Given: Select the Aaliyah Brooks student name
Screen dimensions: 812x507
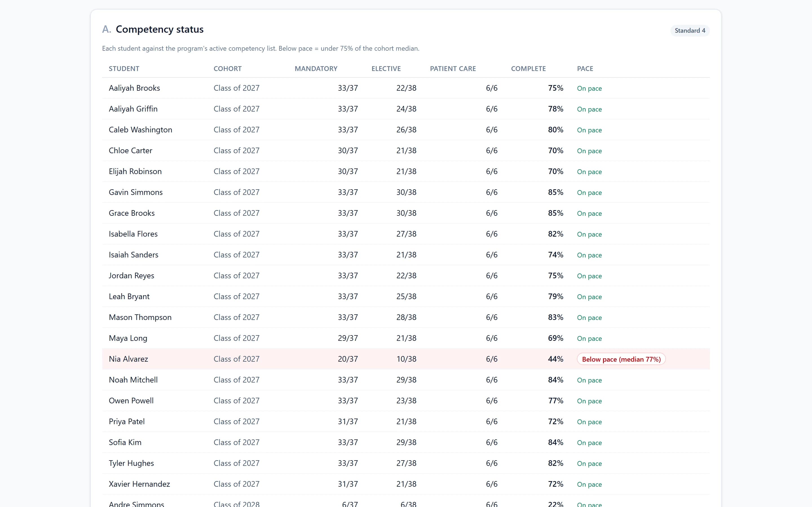Looking at the screenshot, I should (x=134, y=88).
